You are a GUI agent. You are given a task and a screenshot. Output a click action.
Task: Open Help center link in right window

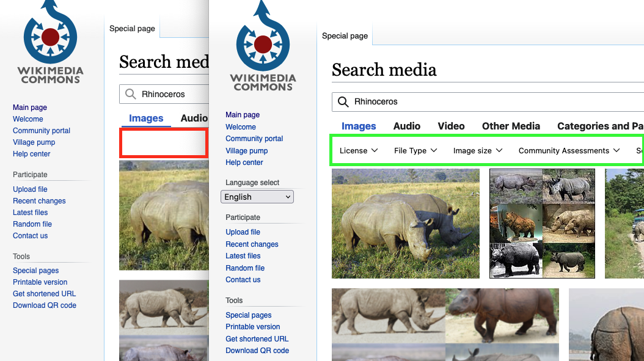(x=244, y=162)
